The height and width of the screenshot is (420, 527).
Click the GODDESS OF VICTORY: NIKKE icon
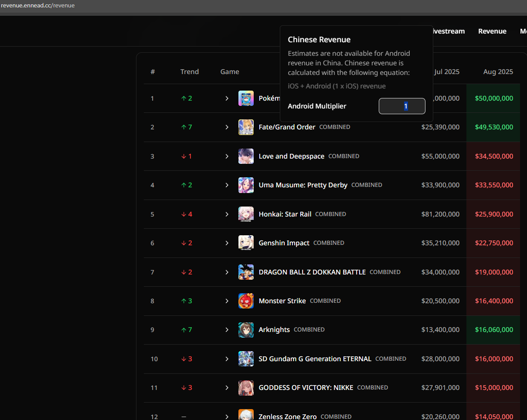point(246,388)
